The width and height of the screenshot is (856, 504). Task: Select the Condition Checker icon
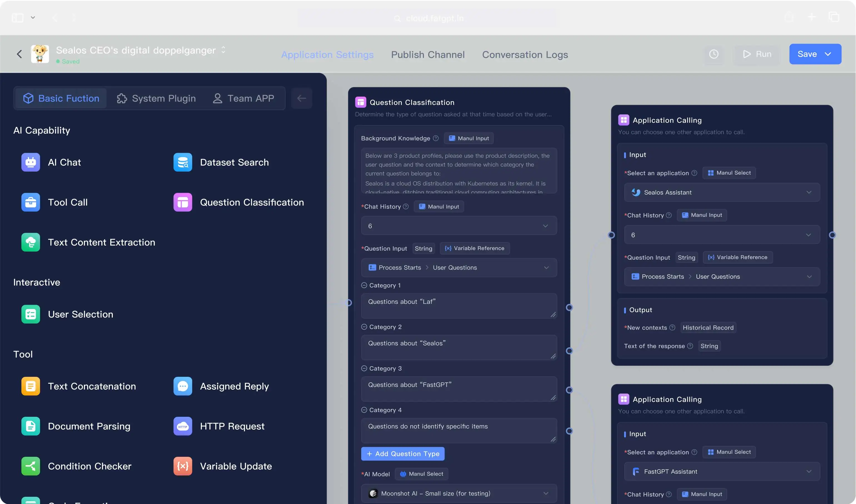[x=31, y=467]
